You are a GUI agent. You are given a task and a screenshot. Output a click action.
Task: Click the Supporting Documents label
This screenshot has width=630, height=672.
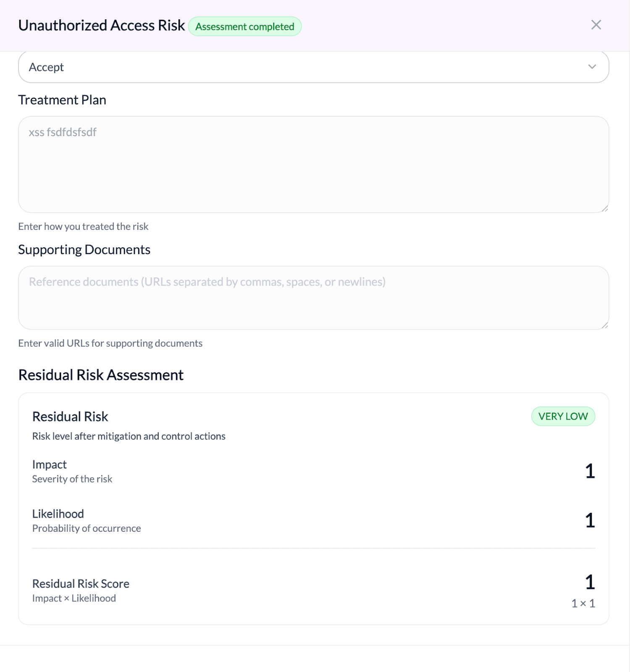(x=84, y=249)
